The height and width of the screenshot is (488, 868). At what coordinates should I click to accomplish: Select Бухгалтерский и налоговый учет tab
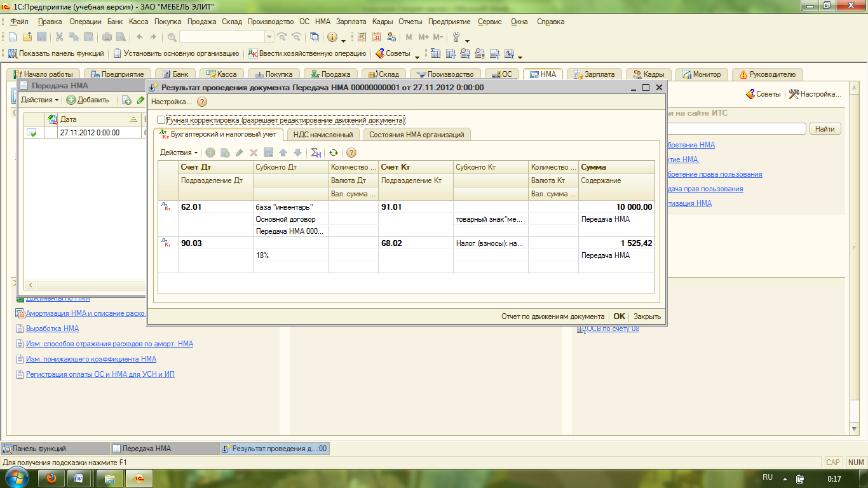pos(219,134)
